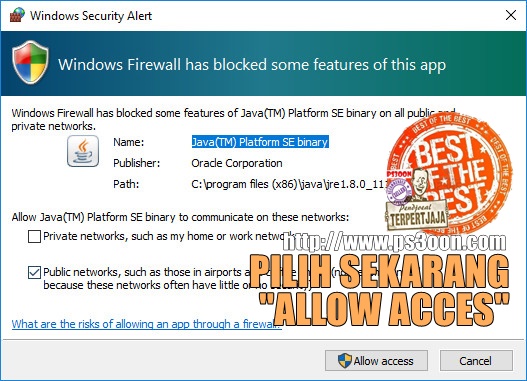Close the Windows Security Alert dialog

[511, 15]
